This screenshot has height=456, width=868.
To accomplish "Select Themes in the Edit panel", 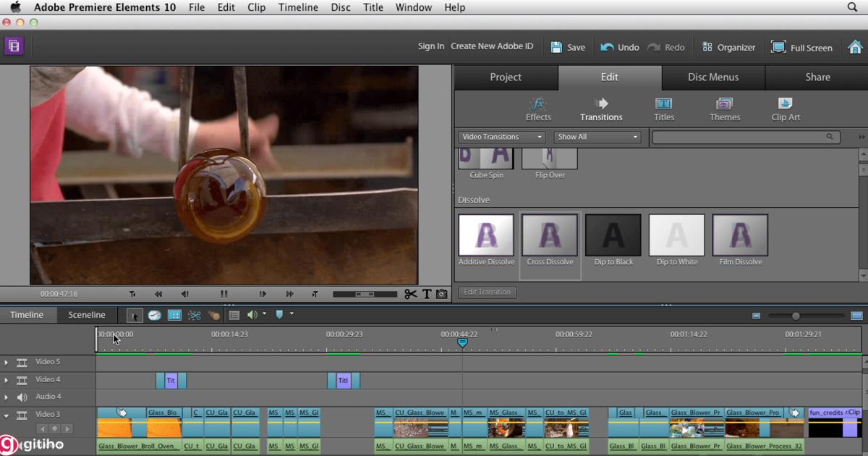I will (724, 109).
